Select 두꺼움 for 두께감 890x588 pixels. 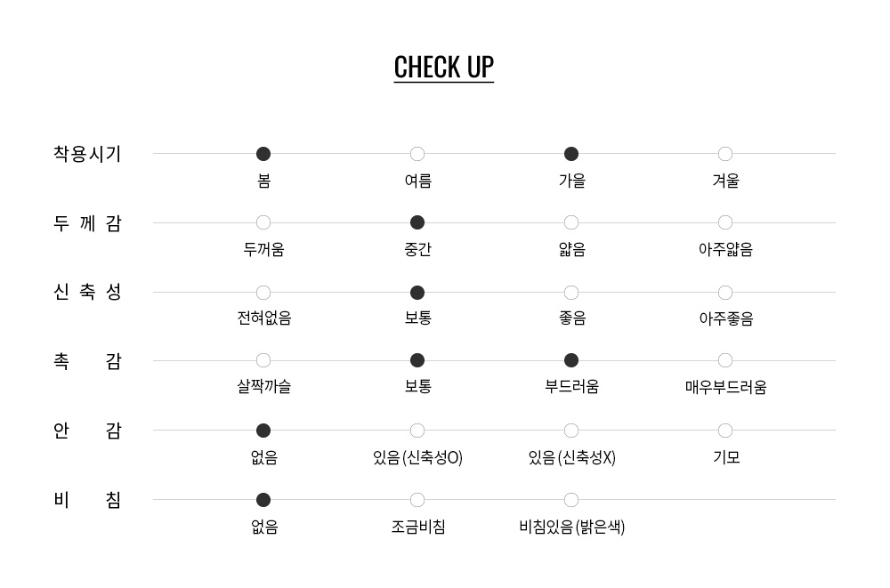[263, 222]
